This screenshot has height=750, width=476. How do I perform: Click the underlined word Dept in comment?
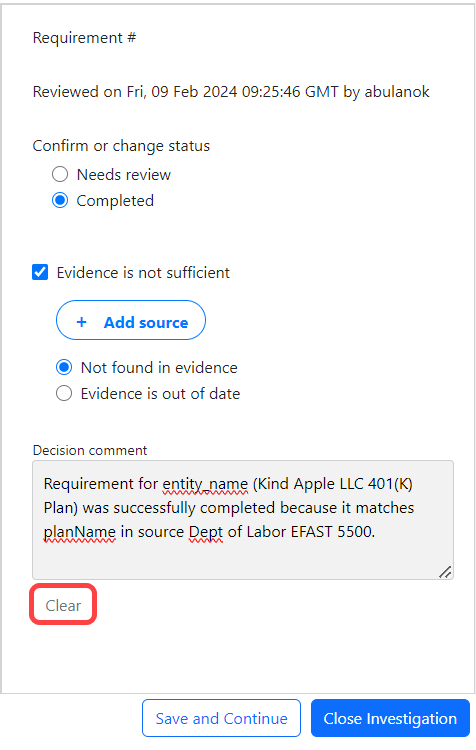(206, 532)
